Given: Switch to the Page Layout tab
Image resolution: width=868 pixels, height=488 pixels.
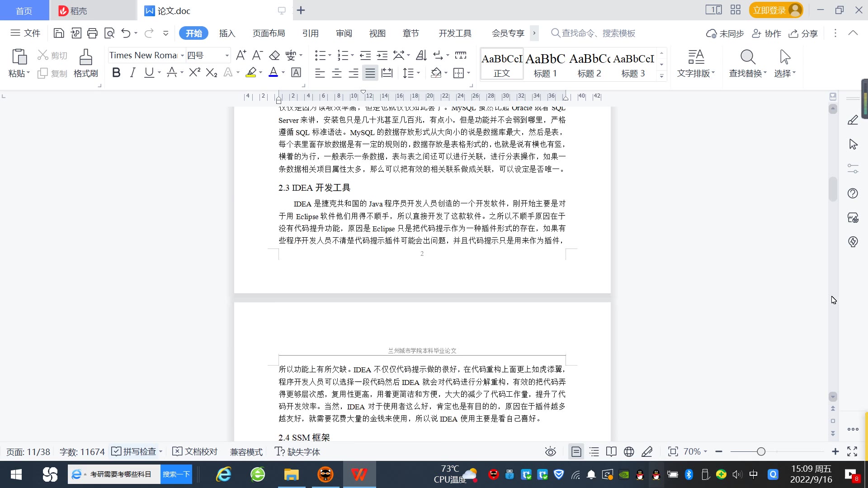Looking at the screenshot, I should [269, 33].
